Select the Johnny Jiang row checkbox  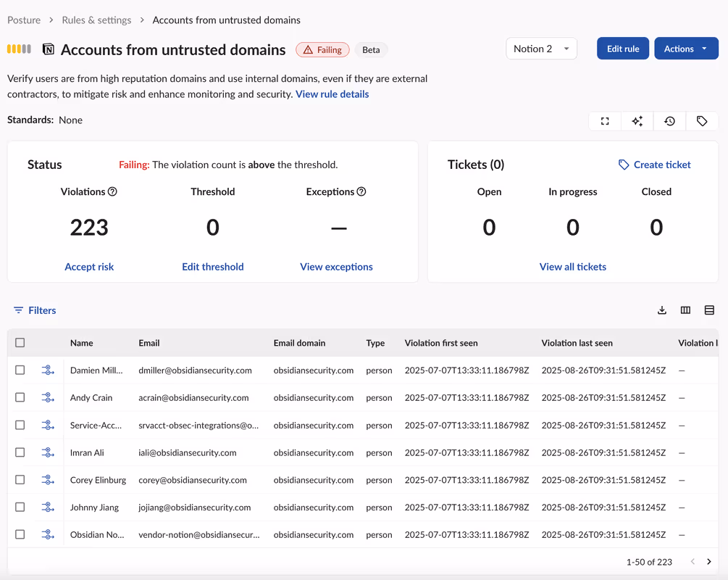click(x=20, y=507)
